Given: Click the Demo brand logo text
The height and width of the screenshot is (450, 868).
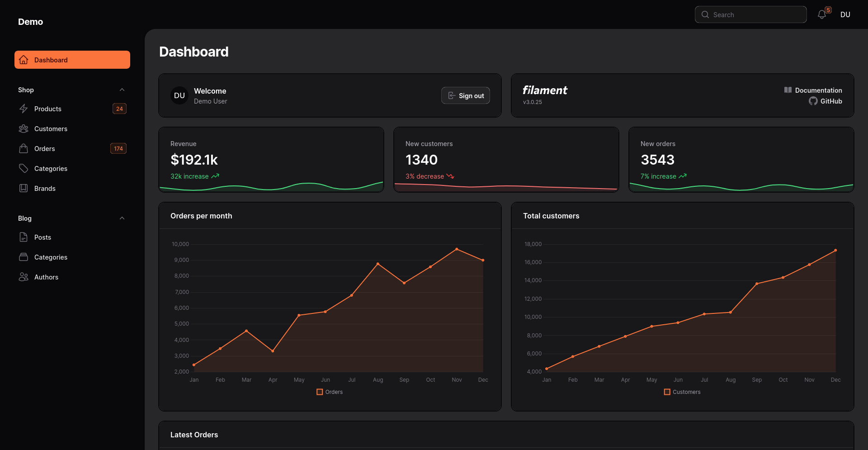Looking at the screenshot, I should [30, 22].
